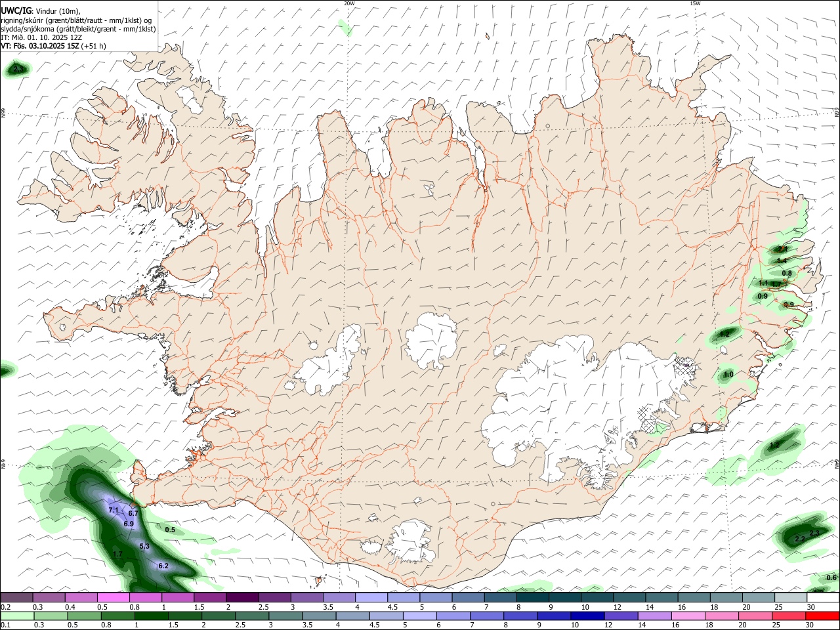Image resolution: width=840 pixels, height=630 pixels.
Task: Click the '20W' longitude label
Action: pos(349,3)
